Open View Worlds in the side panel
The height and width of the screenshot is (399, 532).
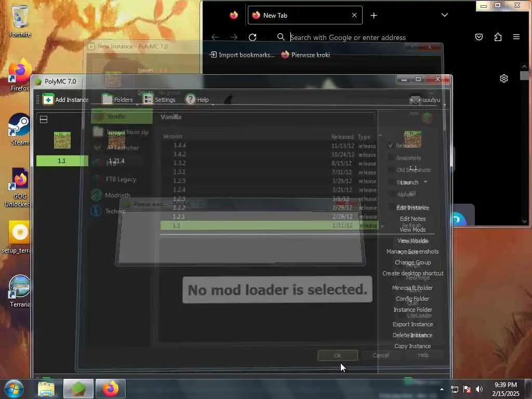click(413, 241)
